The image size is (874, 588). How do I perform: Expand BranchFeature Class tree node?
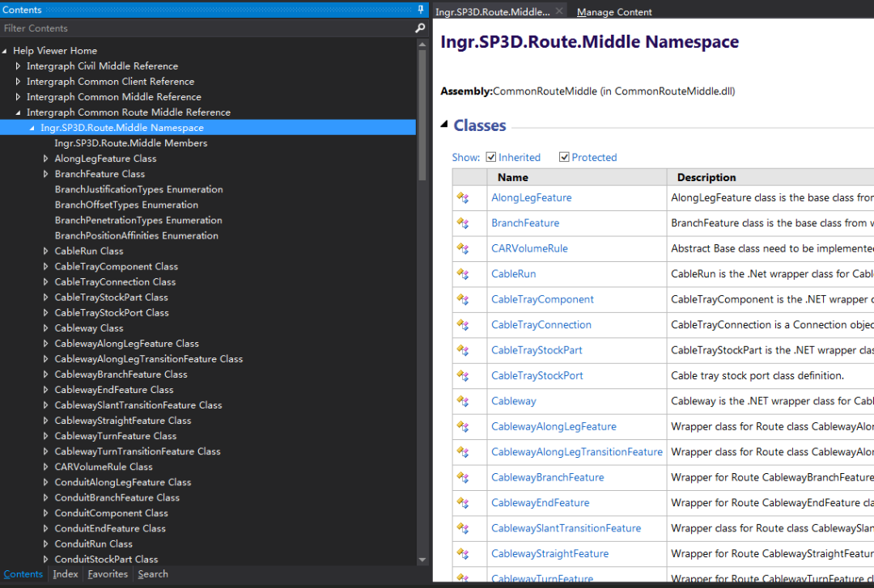coord(45,174)
